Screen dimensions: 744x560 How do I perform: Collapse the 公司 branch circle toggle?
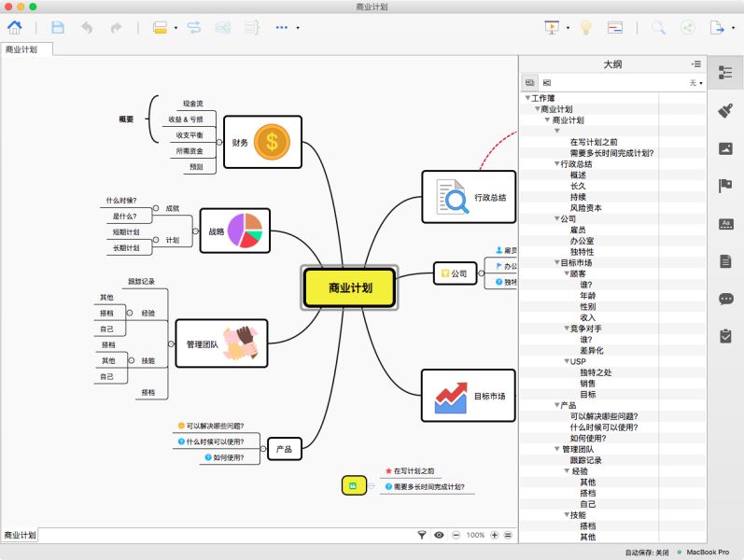481,273
